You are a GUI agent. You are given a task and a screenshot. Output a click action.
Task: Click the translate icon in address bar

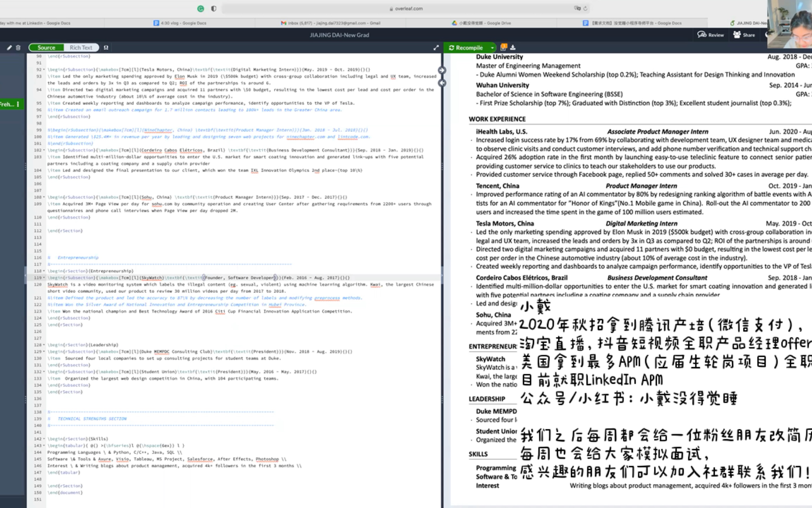(577, 8)
